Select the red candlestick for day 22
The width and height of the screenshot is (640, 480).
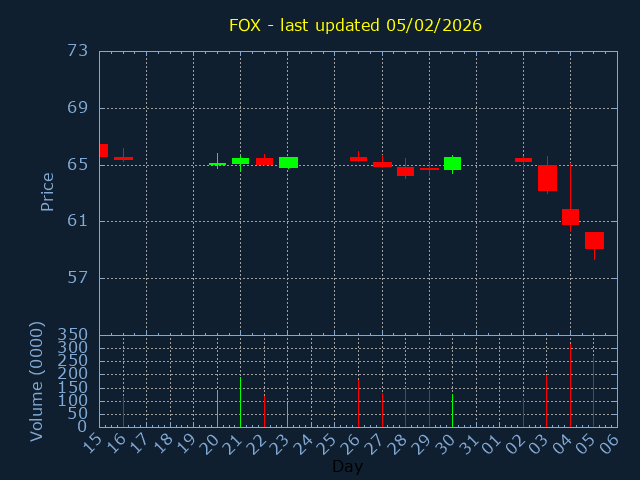264,161
